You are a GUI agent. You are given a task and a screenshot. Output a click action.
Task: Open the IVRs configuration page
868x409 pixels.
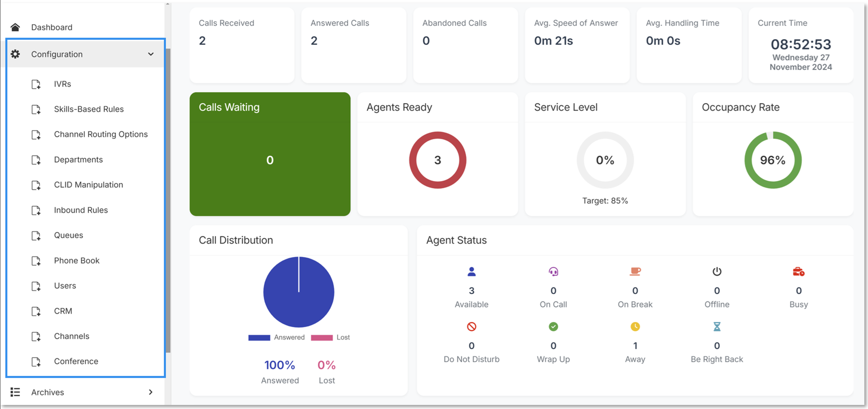pos(62,84)
